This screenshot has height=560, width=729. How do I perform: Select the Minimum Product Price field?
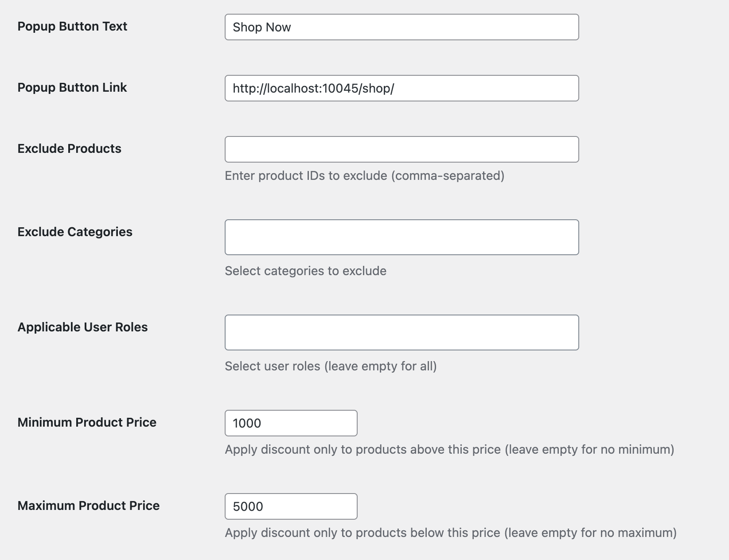pyautogui.click(x=291, y=423)
